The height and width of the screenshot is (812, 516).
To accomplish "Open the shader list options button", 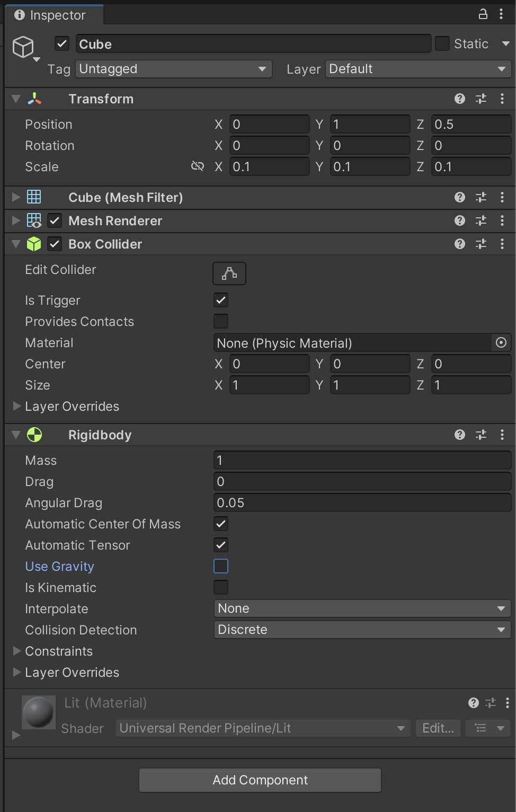I will coord(488,728).
